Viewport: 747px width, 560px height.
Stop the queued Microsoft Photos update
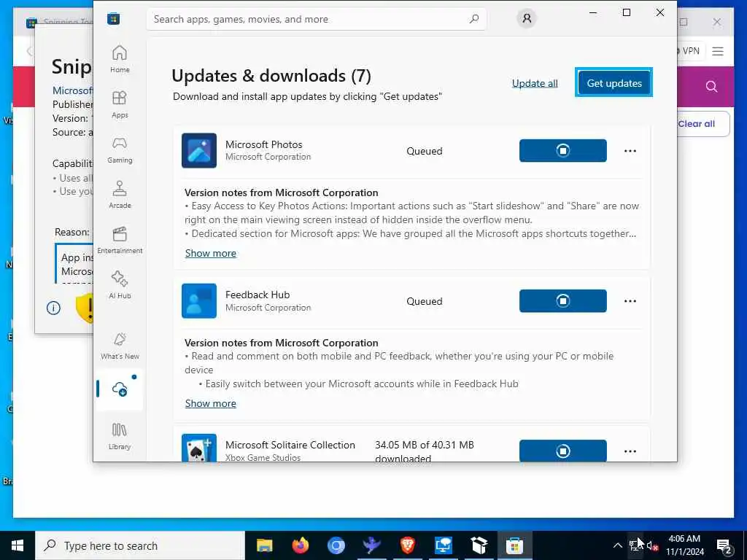tap(563, 150)
